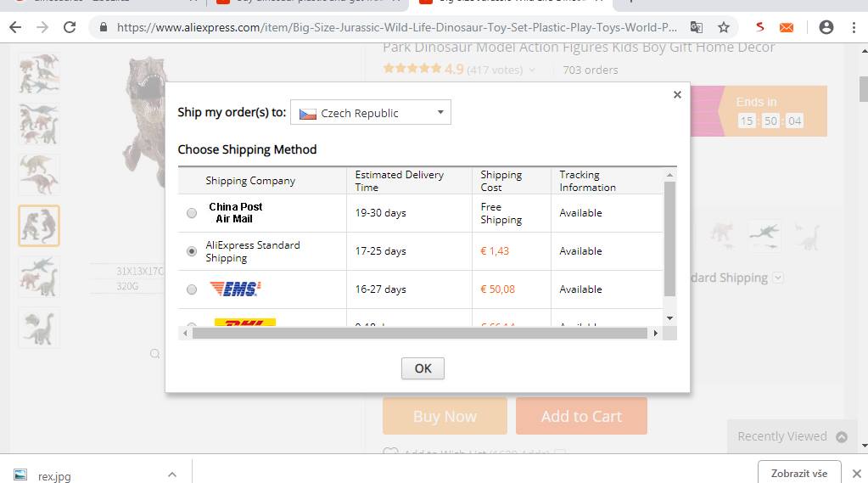
Task: Open the Czech Republic country dropdown
Action: 371,113
